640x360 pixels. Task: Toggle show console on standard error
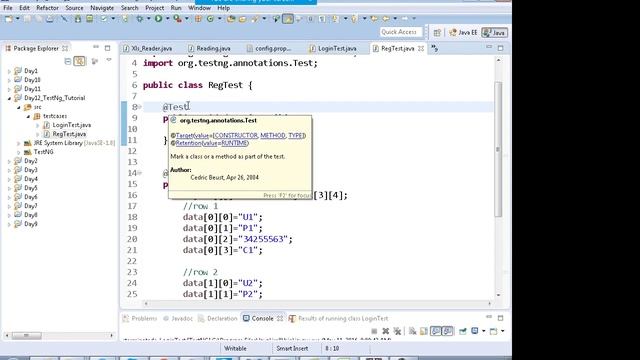coord(447,331)
